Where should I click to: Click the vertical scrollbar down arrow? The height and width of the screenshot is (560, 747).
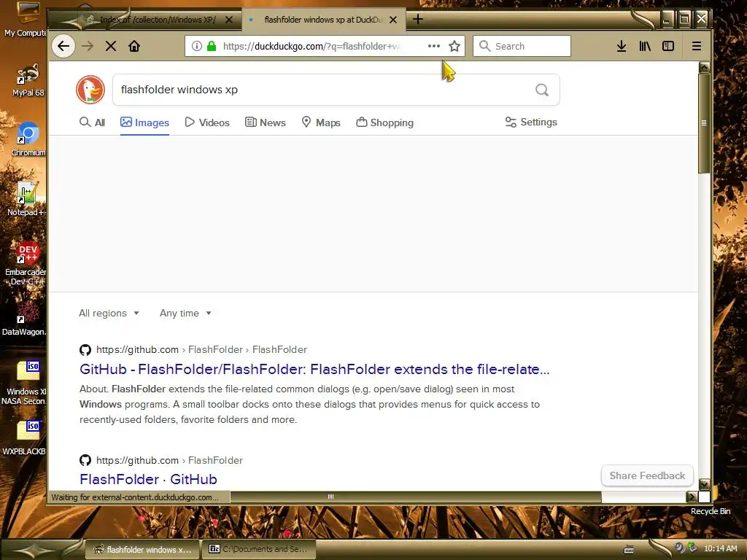click(704, 484)
